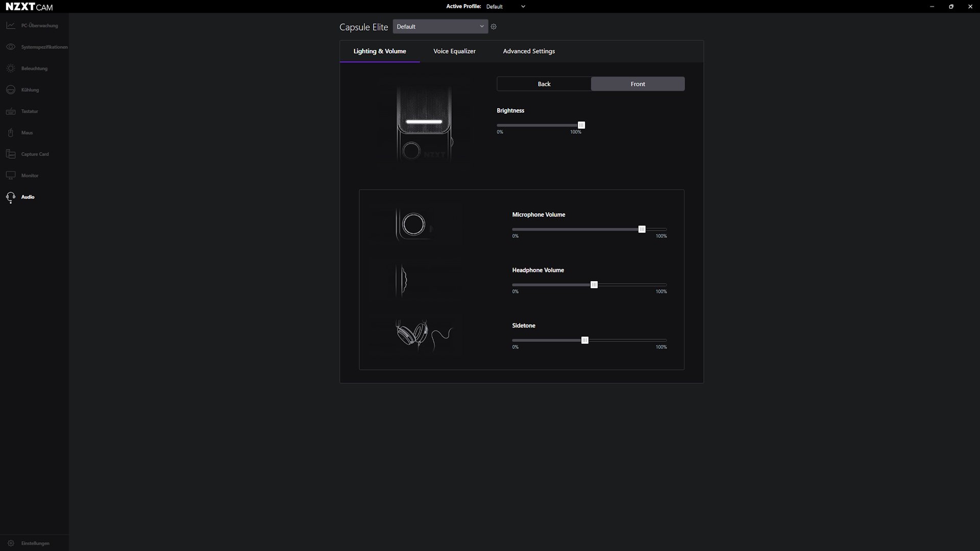
Task: Click the Monitor display icon
Action: click(x=11, y=176)
